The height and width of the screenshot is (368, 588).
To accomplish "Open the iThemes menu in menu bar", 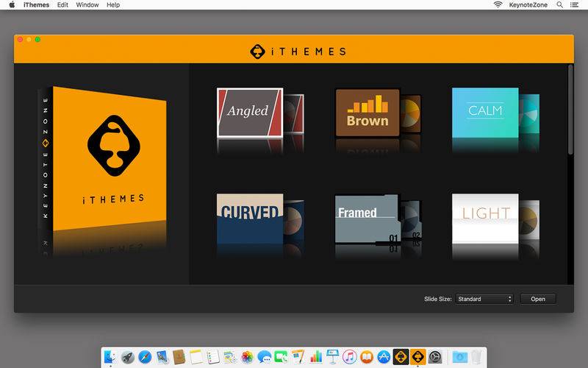I will tap(36, 5).
